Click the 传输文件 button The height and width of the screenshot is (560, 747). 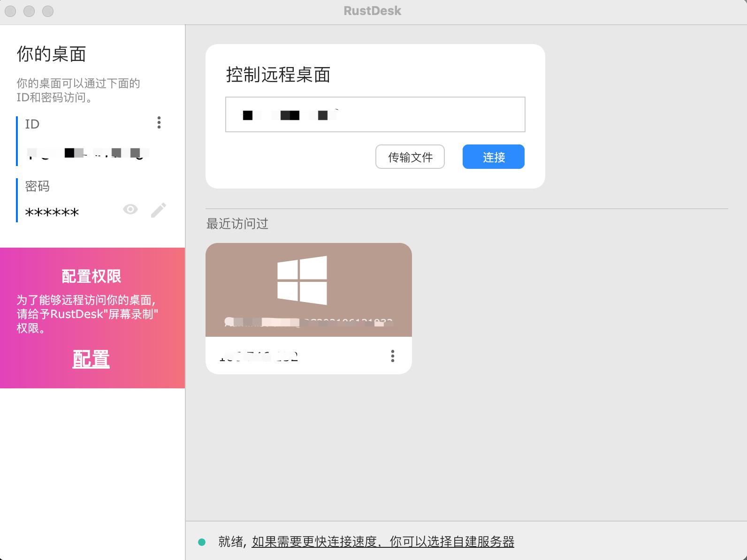410,157
